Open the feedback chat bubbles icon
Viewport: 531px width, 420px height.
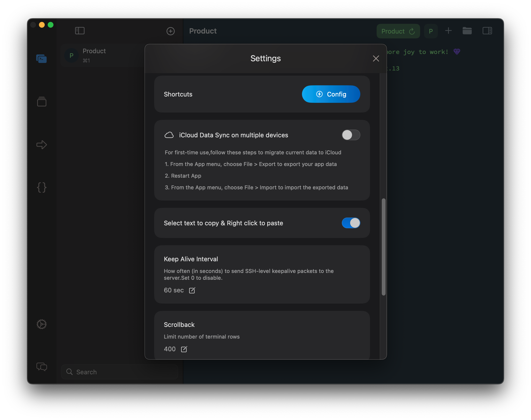tap(42, 367)
